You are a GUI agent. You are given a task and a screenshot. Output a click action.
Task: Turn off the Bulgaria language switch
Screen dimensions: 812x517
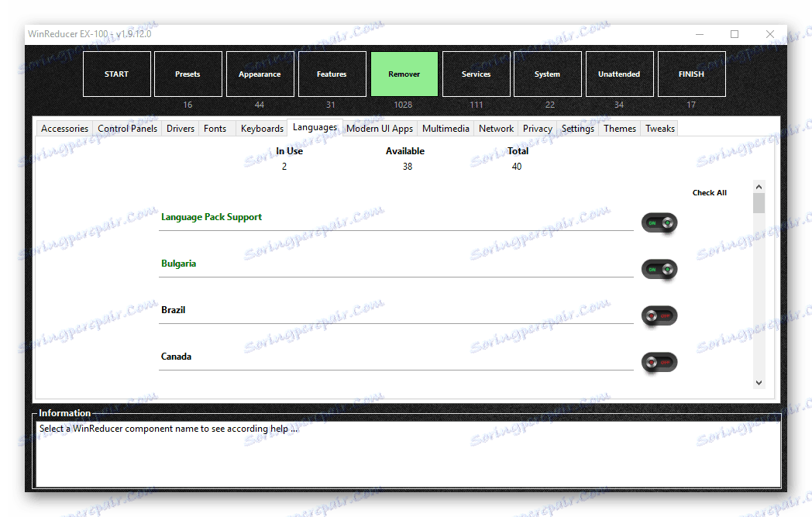659,270
